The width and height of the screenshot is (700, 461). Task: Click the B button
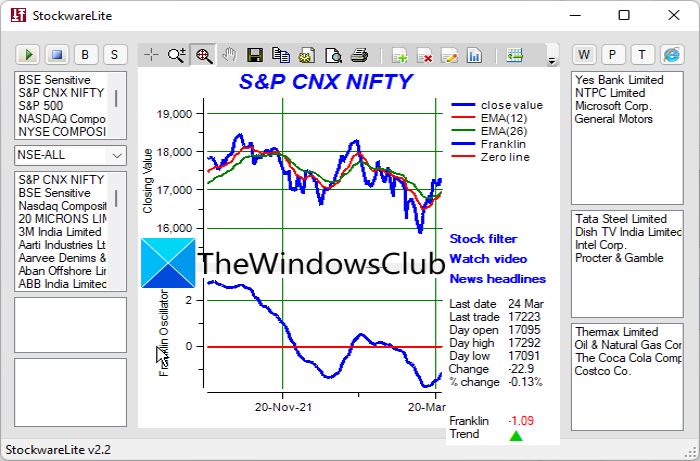pos(86,55)
